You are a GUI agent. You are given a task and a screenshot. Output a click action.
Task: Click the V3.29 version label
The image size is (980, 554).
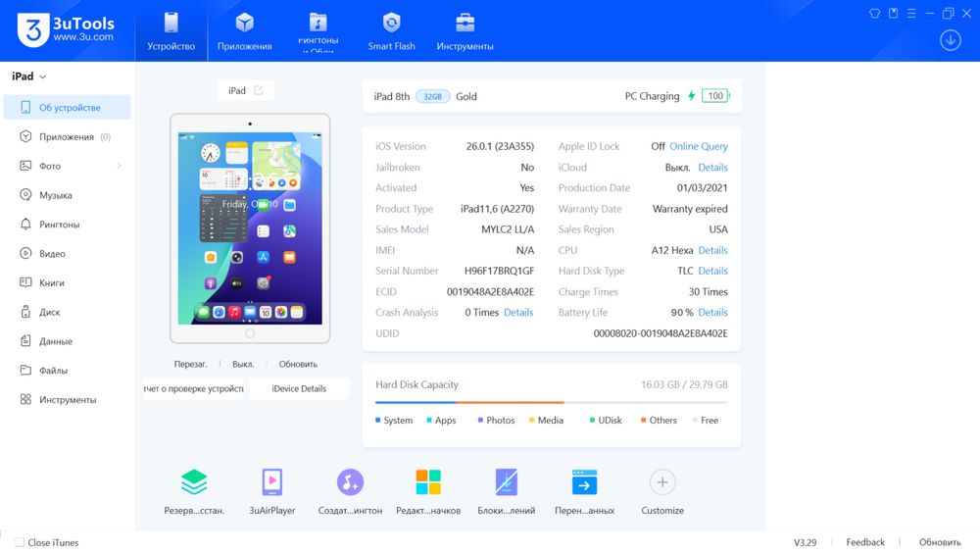click(x=805, y=542)
